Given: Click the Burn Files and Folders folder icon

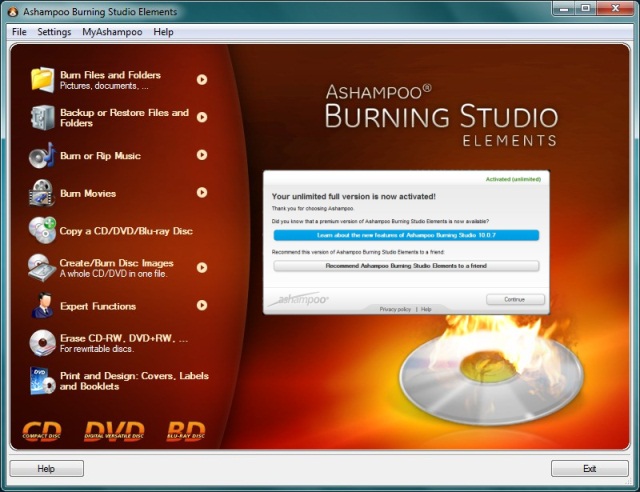Looking at the screenshot, I should click(x=42, y=80).
